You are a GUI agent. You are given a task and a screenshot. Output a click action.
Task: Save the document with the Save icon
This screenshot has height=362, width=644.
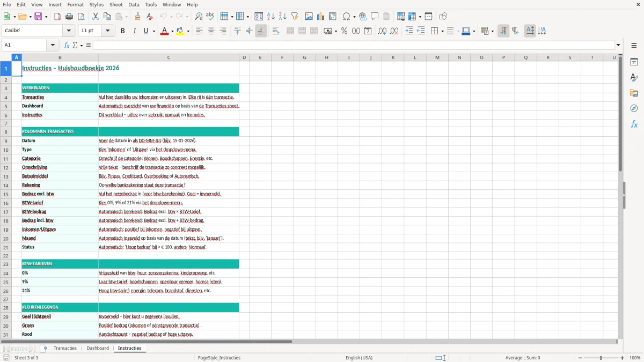[x=38, y=17]
